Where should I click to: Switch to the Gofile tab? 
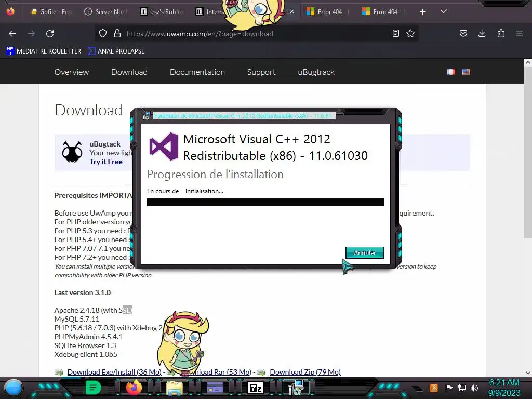[51, 12]
